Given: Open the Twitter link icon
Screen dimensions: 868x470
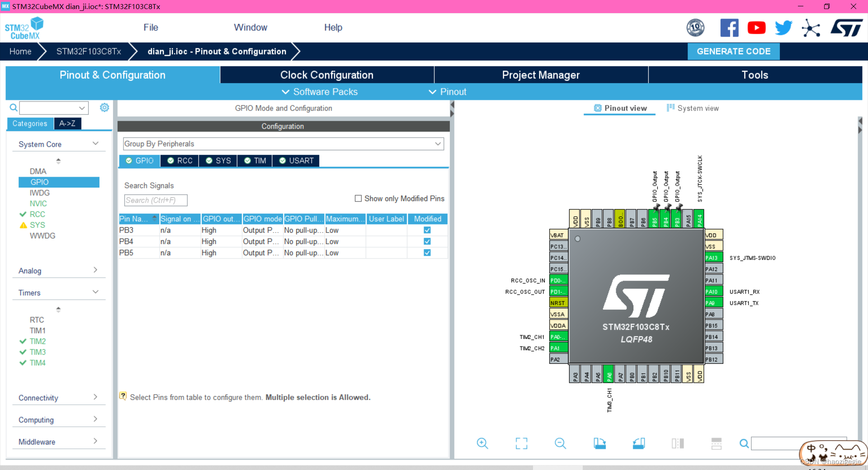Looking at the screenshot, I should tap(783, 28).
